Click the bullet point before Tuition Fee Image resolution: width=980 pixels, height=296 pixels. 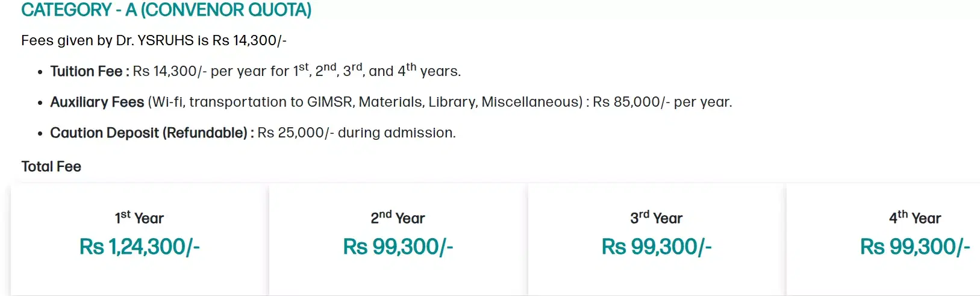40,72
